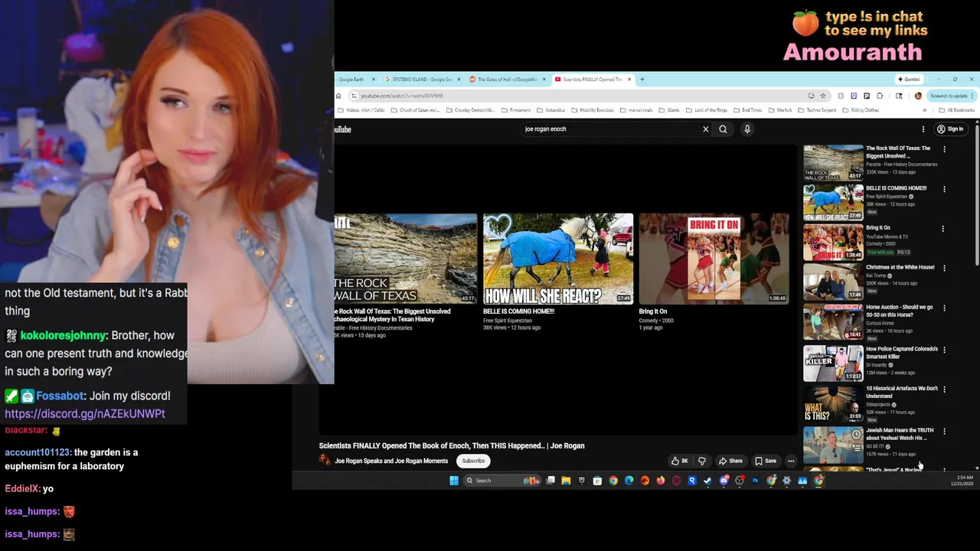Show hidden bookmarks with the double chevron

point(925,110)
